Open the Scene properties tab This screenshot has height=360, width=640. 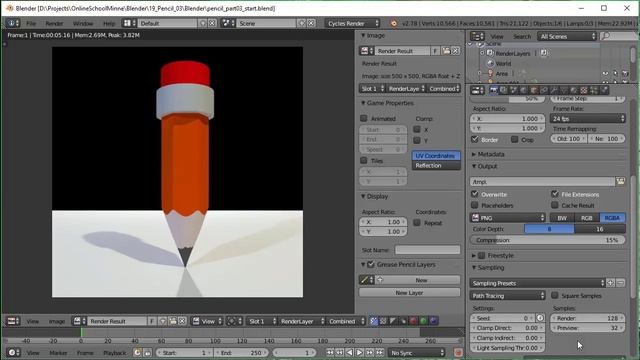click(x=513, y=90)
